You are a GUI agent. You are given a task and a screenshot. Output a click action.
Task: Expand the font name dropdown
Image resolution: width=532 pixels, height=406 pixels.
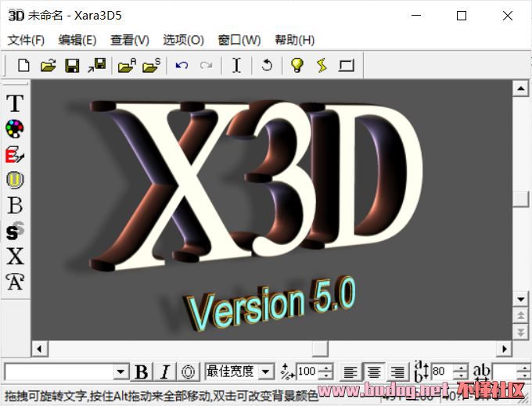pyautogui.click(x=120, y=372)
